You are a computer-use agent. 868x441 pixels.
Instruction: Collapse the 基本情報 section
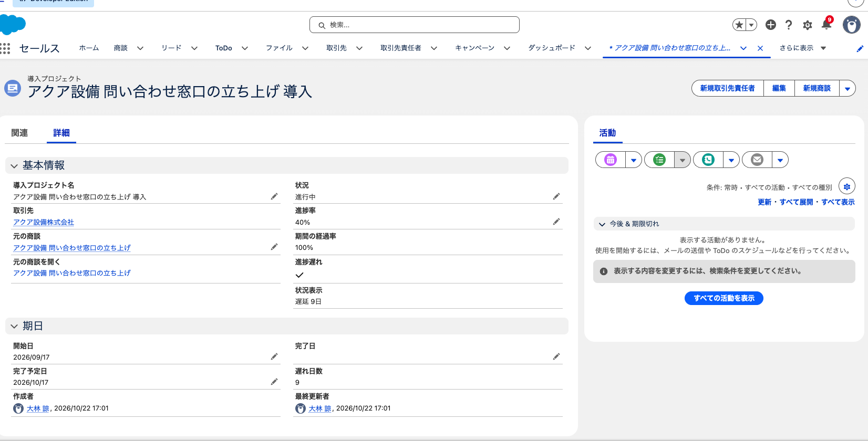pos(287,165)
